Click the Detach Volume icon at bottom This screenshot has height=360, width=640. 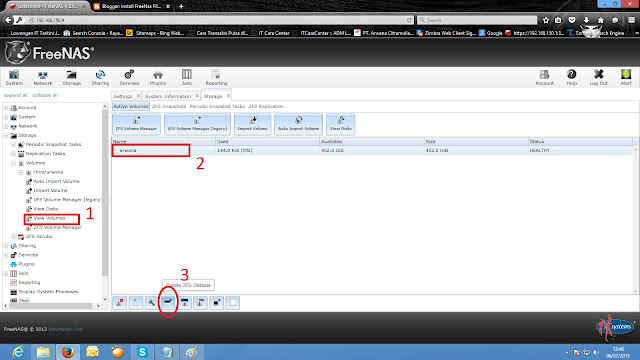point(119,302)
